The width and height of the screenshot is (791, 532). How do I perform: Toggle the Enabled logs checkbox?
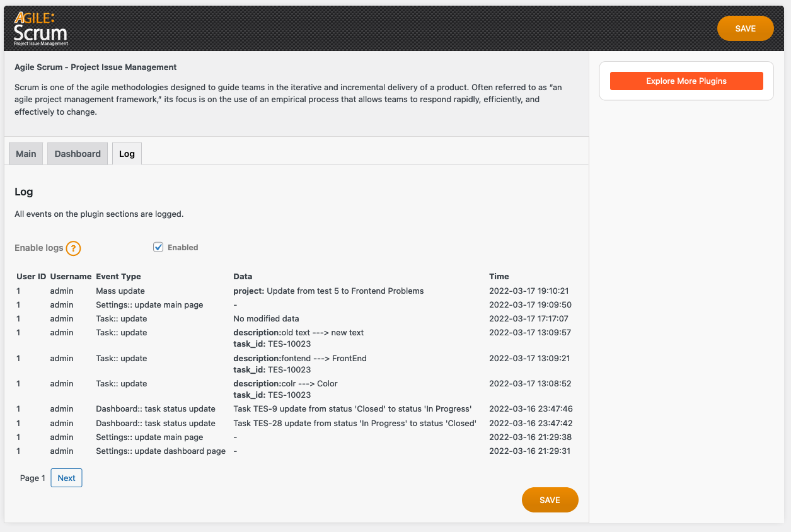[158, 247]
